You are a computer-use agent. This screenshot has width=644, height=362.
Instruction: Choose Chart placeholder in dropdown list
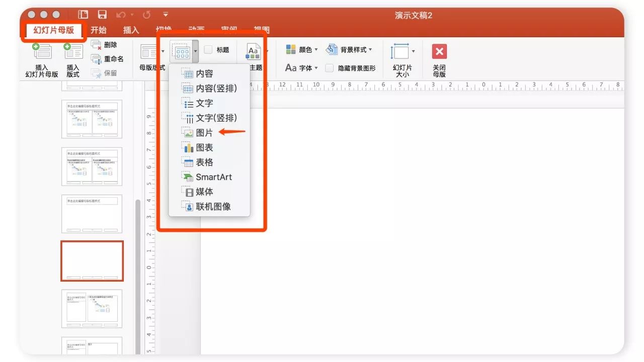[x=204, y=147]
